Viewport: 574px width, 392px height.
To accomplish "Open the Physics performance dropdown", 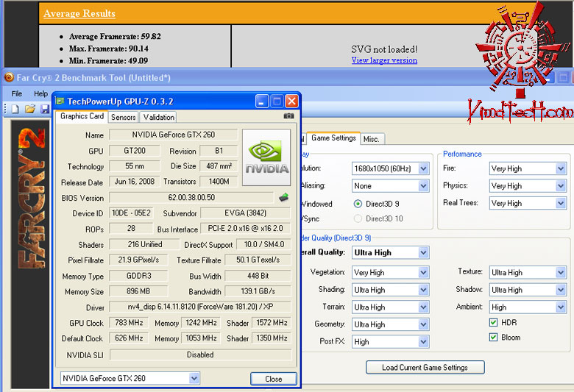I will click(x=528, y=186).
